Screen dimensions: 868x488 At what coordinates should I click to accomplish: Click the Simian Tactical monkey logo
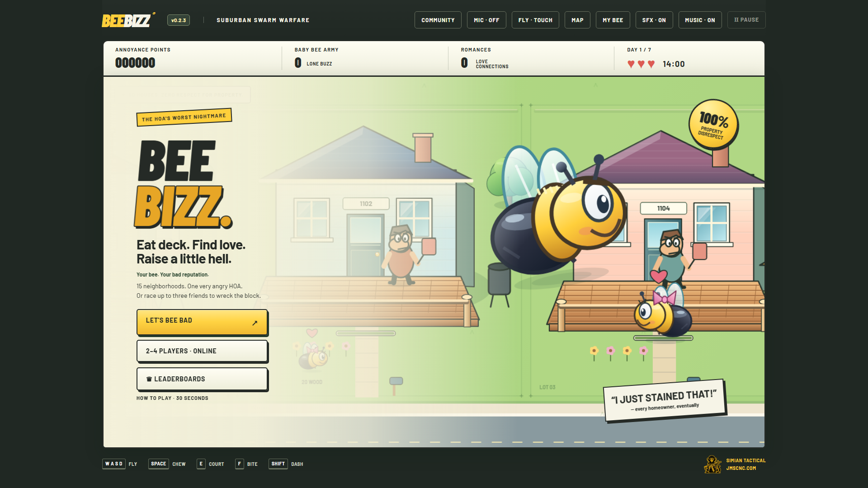point(713,464)
